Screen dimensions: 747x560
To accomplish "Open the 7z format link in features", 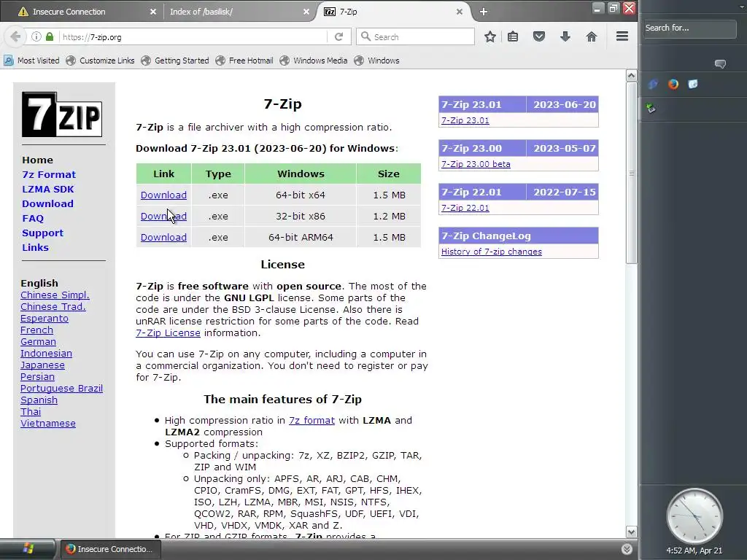I will click(x=311, y=421).
